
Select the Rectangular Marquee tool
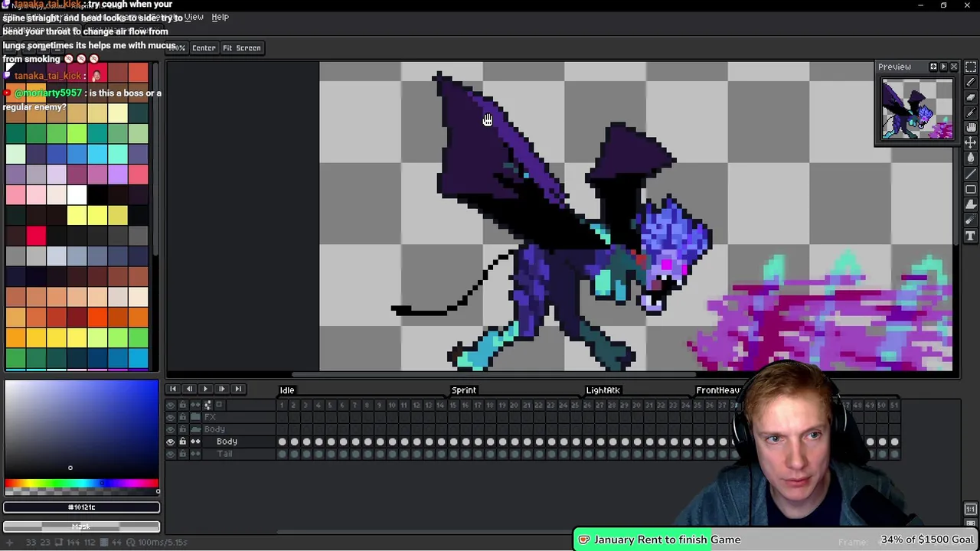tap(971, 67)
